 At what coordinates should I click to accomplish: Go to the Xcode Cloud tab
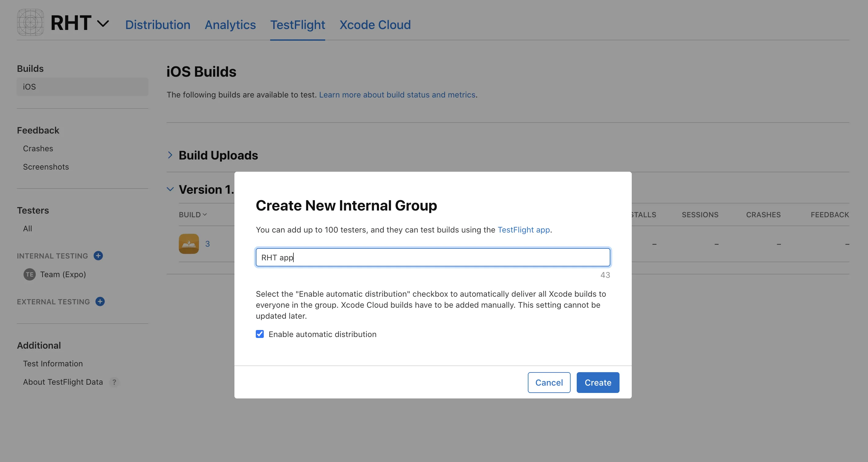pos(375,25)
